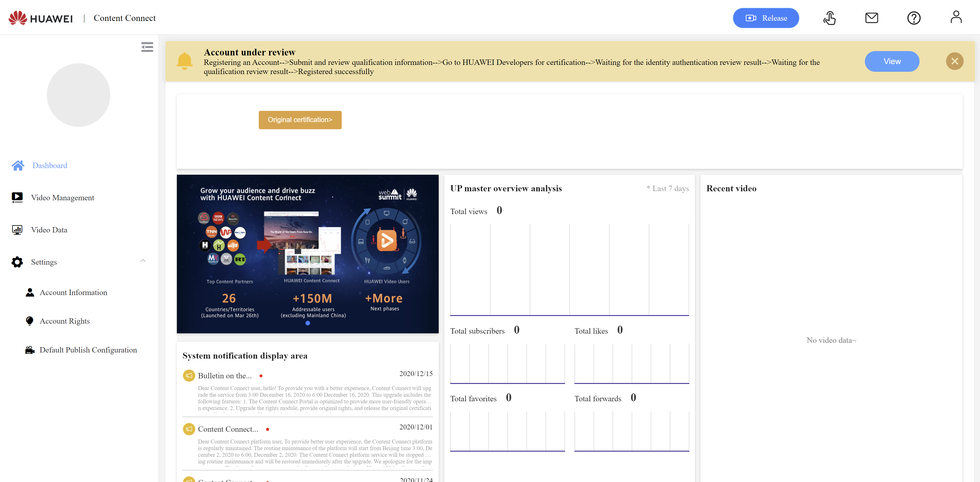Click the Total views chart

tap(570, 269)
